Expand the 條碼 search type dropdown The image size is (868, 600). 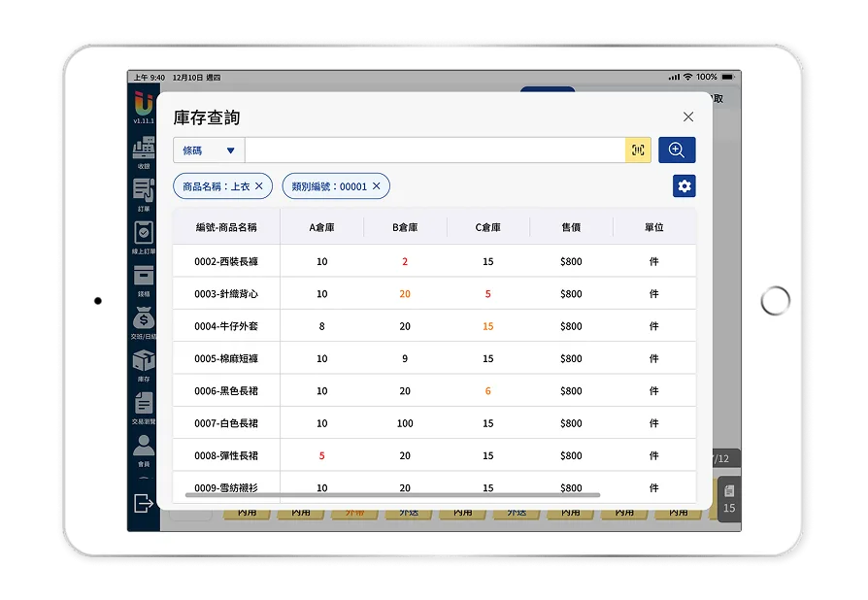click(x=209, y=150)
